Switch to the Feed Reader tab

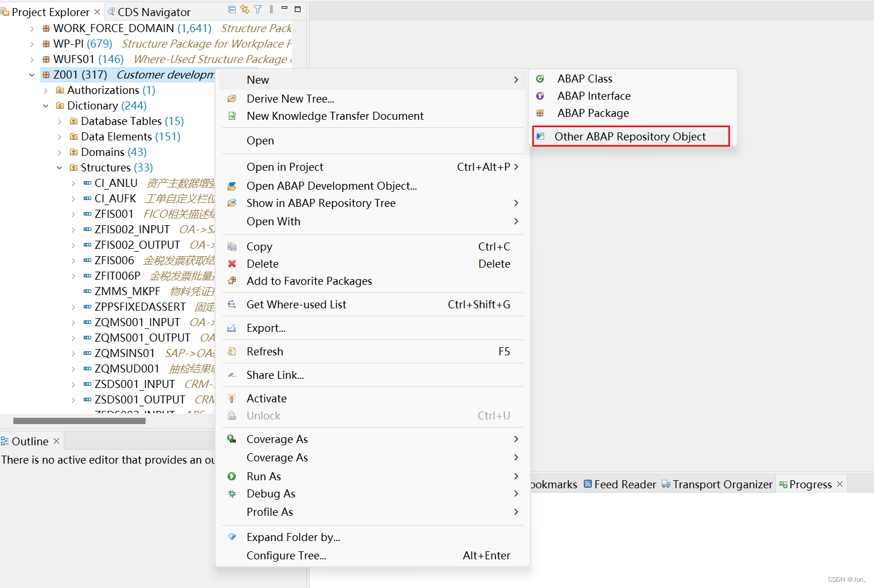pos(620,484)
